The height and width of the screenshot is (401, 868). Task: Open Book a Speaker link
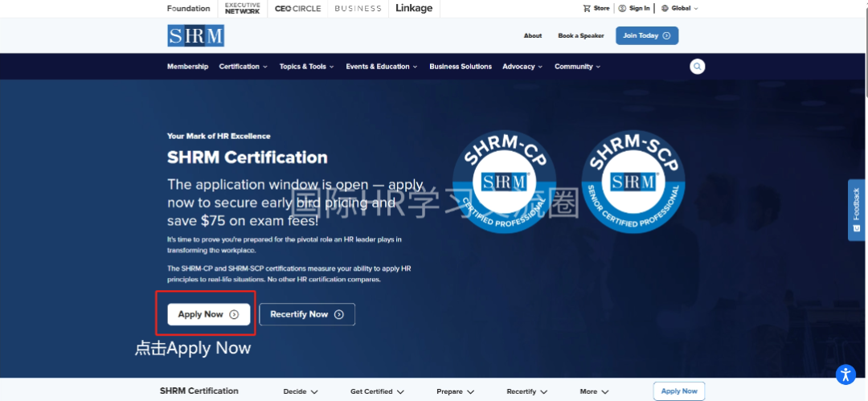tap(581, 35)
